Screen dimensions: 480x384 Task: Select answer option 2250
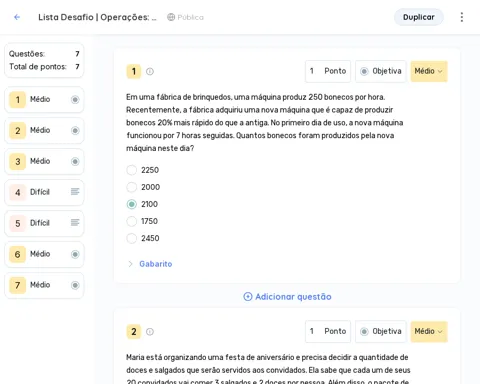[x=132, y=170]
